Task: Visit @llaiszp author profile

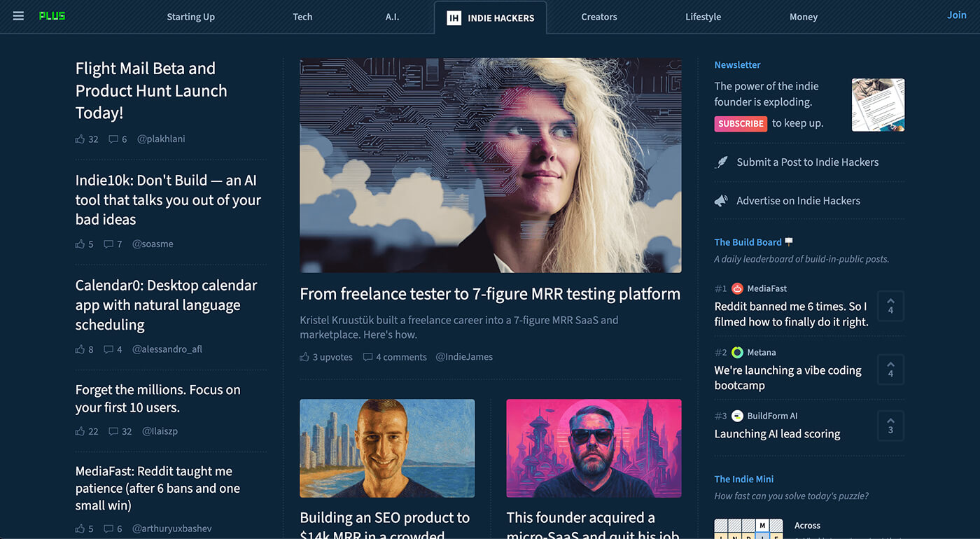Action: tap(160, 431)
